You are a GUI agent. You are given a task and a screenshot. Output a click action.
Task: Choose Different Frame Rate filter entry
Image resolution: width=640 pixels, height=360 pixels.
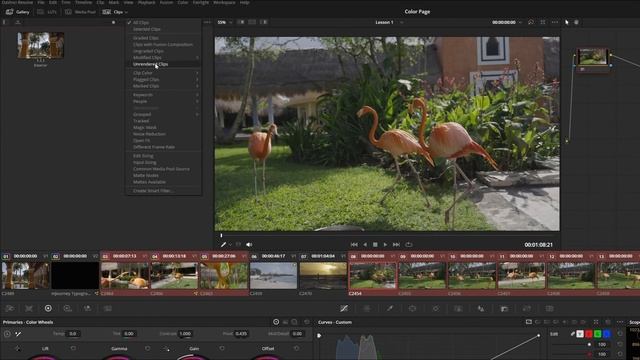(163, 147)
